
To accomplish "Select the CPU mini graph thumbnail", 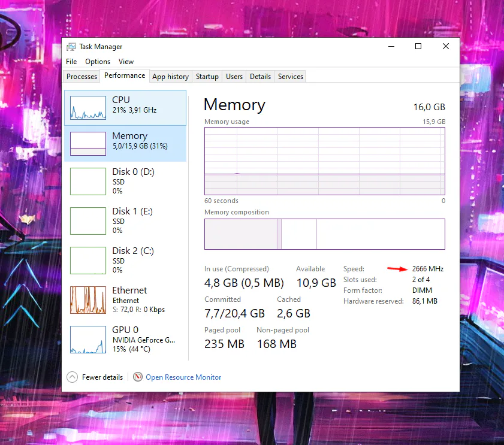I will coord(88,108).
